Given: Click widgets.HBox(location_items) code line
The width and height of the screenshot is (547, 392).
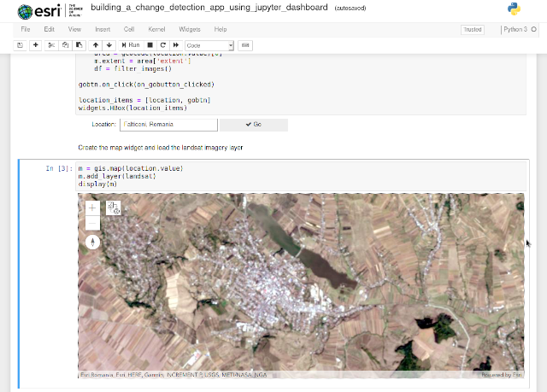Looking at the screenshot, I should pos(133,108).
